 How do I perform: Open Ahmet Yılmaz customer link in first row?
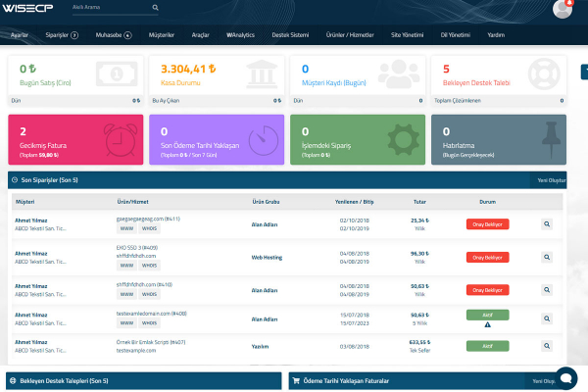(31, 220)
